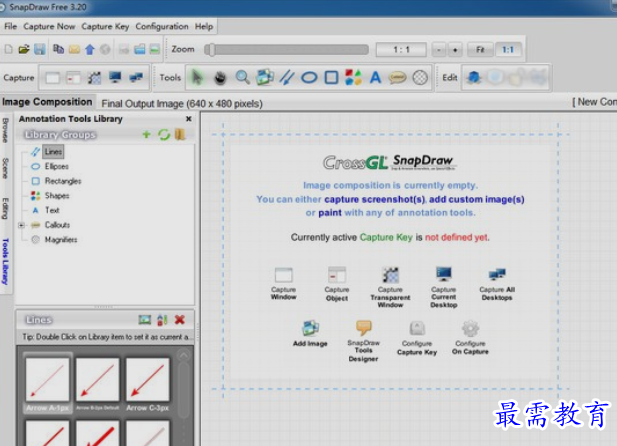
Task: Select the hand pan tool
Action: pos(220,78)
